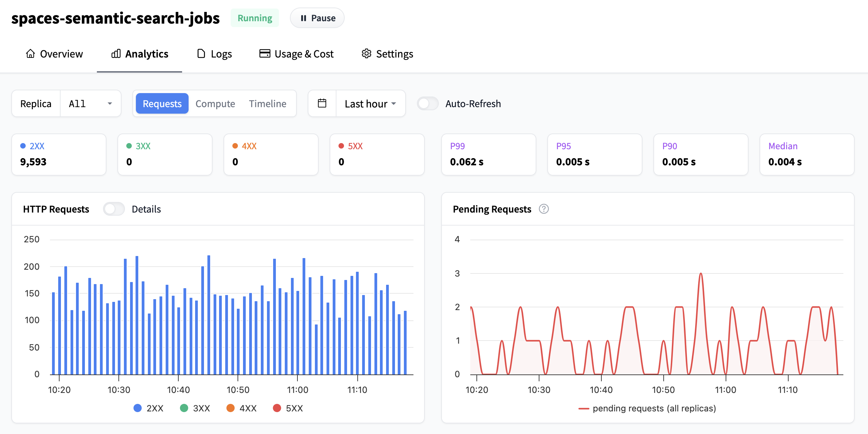Viewport: 868px width, 434px height.
Task: Click the Pending Requests help icon
Action: (x=544, y=209)
